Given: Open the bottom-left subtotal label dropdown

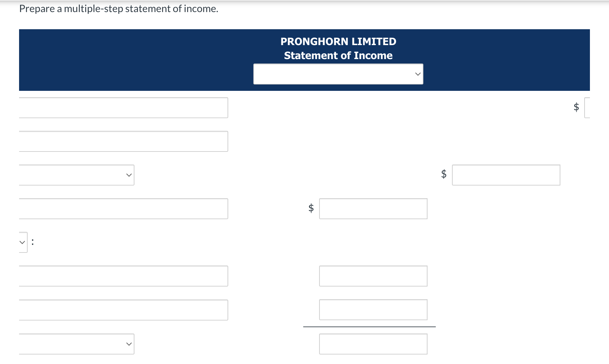Looking at the screenshot, I should [76, 344].
